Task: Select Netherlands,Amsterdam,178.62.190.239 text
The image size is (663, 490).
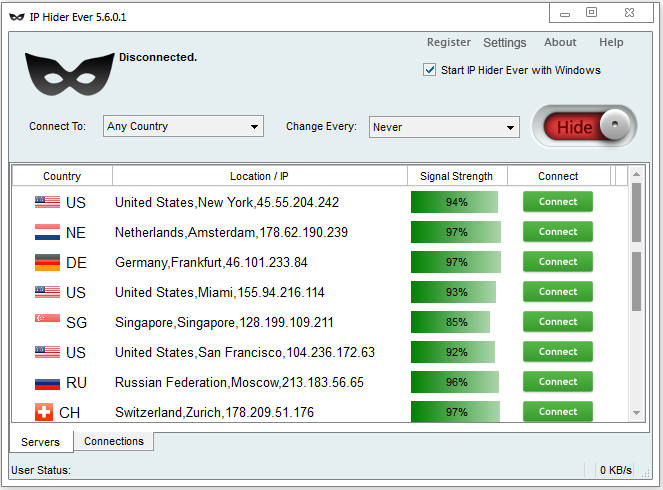Action: pos(231,233)
